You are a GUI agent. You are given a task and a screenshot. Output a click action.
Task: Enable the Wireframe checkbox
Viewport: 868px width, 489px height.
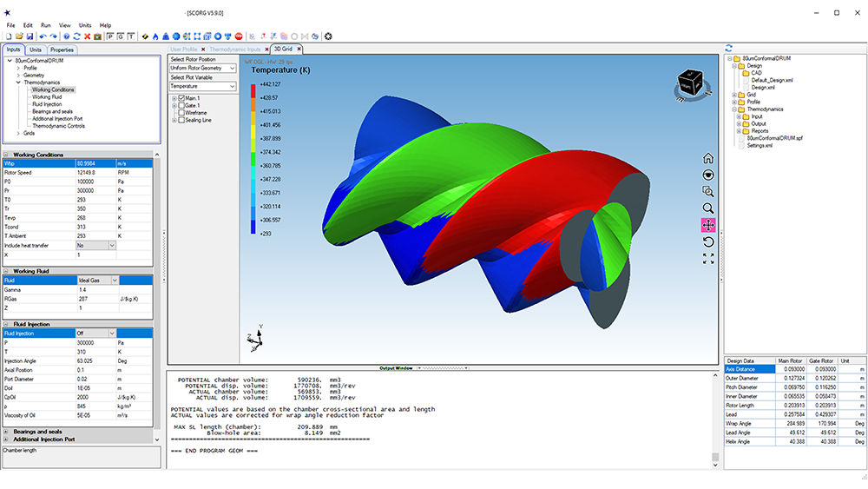coord(181,112)
